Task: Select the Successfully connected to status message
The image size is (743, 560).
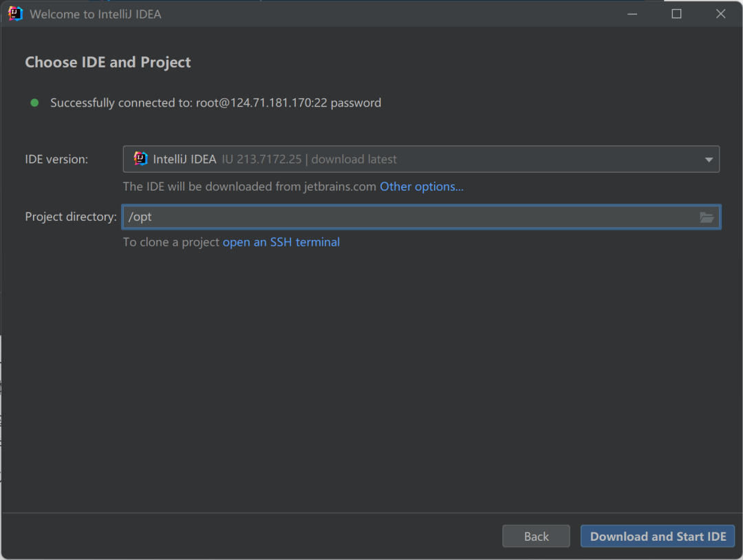Action: (x=215, y=103)
